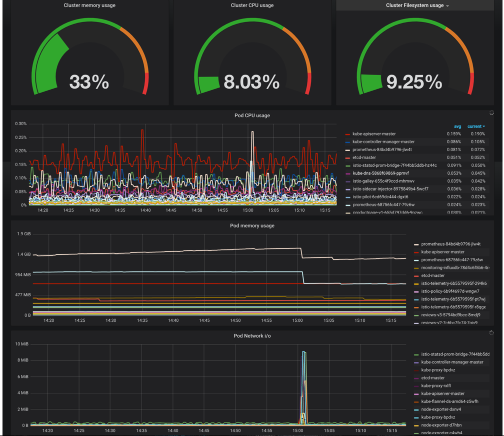
Task: Select kube-proxy-rxlfl in Pod Network legend
Action: (x=436, y=386)
